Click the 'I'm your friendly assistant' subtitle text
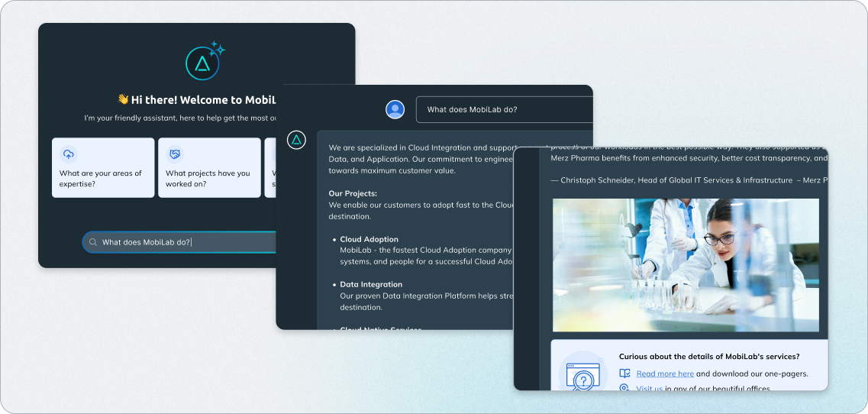 [181, 118]
